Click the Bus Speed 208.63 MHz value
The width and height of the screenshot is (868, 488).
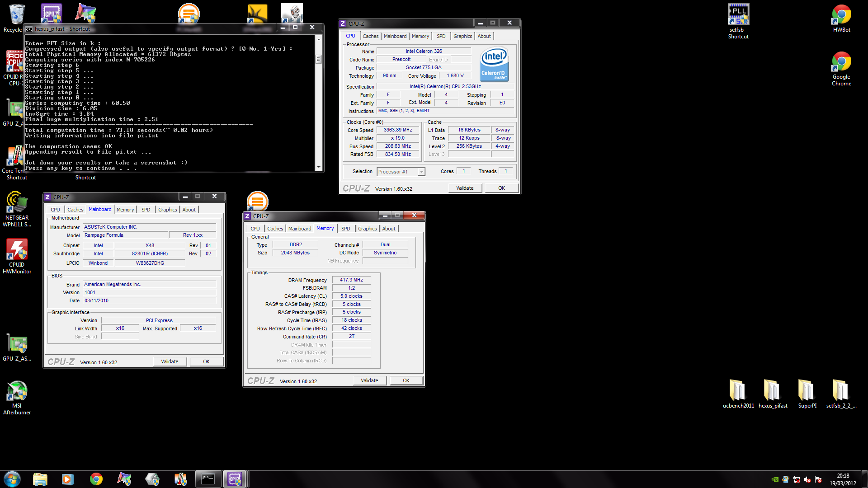[398, 146]
